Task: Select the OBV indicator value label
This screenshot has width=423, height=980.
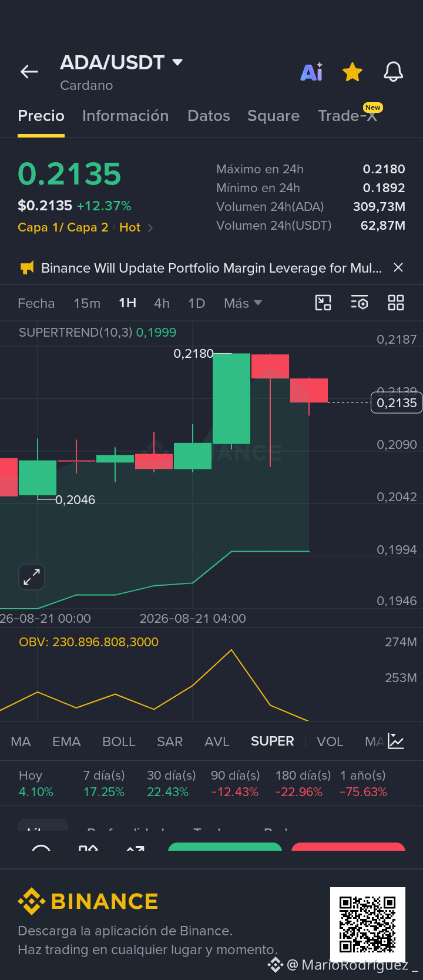Action: [89, 642]
